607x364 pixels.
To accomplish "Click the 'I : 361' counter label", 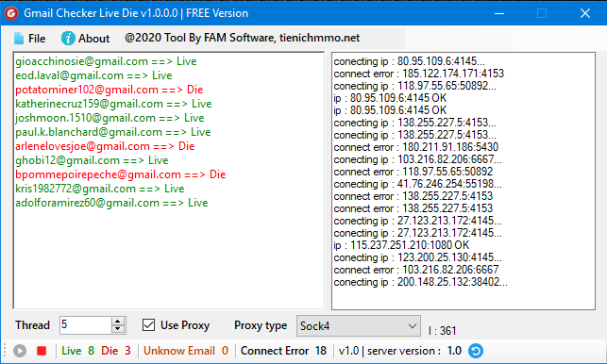I will [443, 331].
